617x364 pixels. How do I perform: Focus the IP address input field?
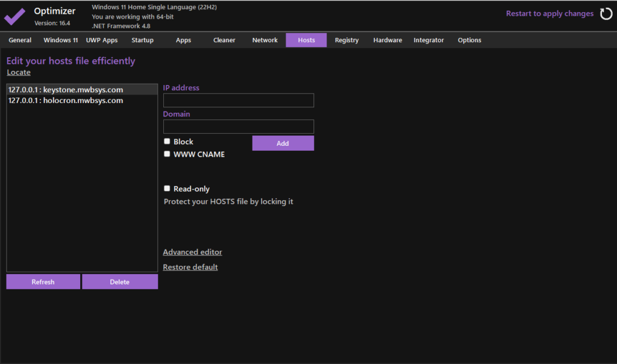(239, 101)
